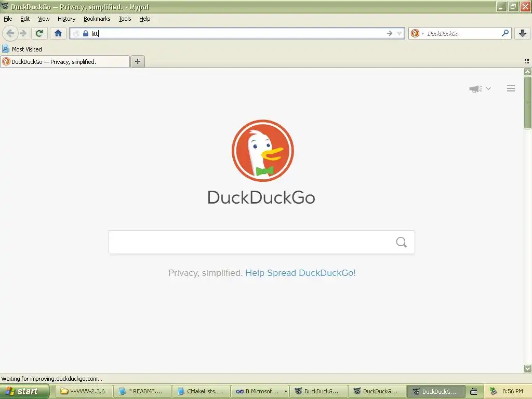Click the 8:56 PM clock
The width and height of the screenshot is (532, 399).
point(512,391)
